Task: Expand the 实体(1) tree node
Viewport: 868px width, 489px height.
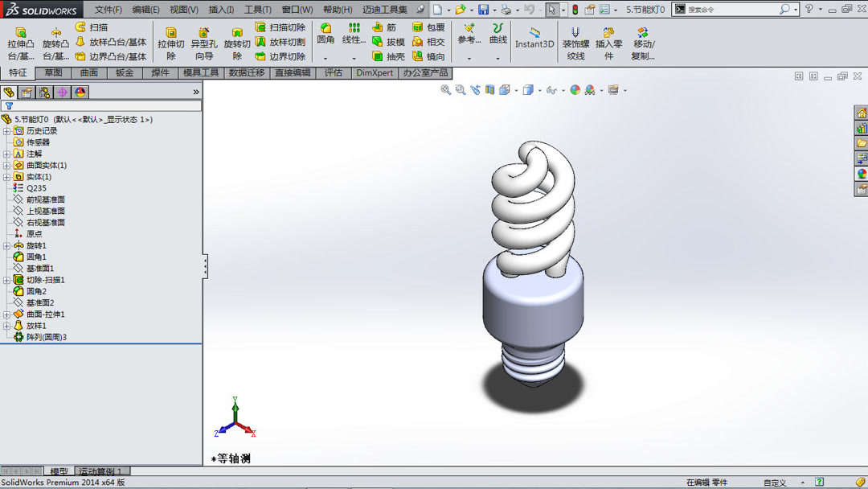Action: point(6,176)
